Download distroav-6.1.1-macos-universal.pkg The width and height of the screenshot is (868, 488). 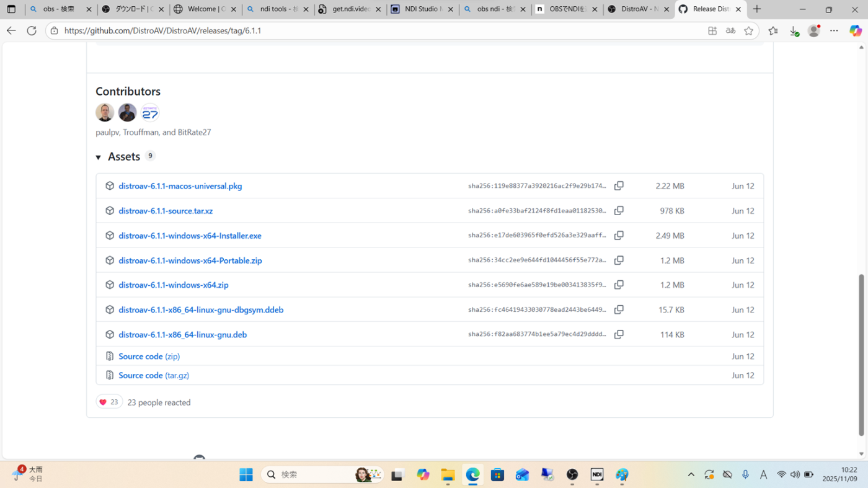click(180, 186)
